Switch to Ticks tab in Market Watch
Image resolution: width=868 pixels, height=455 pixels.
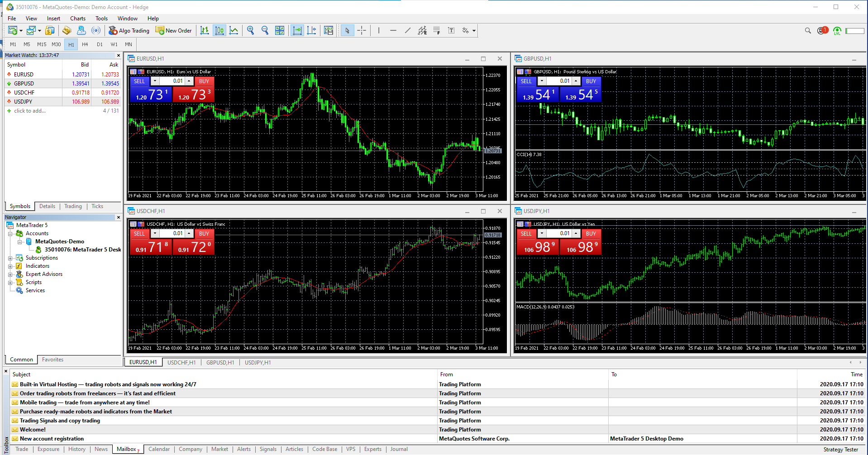point(97,206)
